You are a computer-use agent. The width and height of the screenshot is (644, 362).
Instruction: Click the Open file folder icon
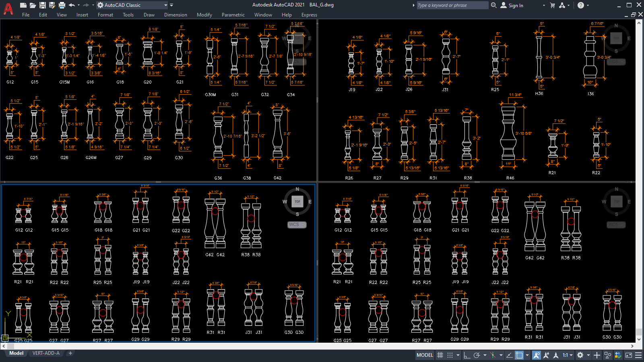click(x=33, y=5)
